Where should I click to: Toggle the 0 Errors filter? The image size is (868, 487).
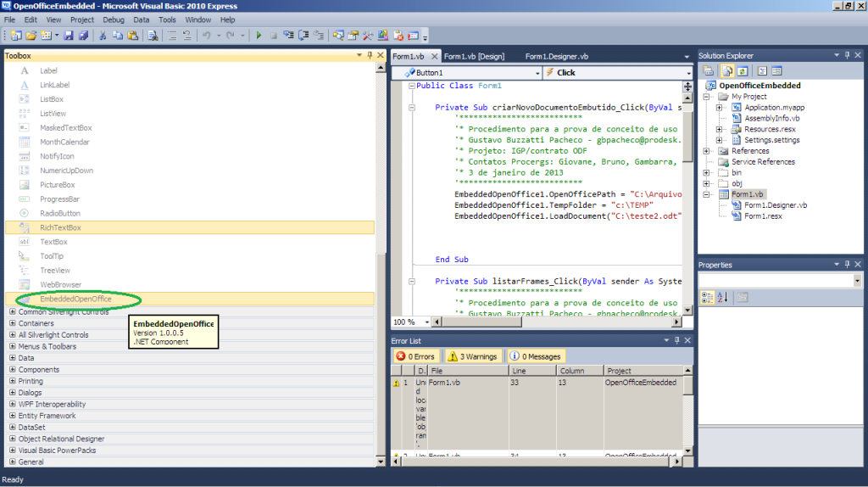pos(415,356)
